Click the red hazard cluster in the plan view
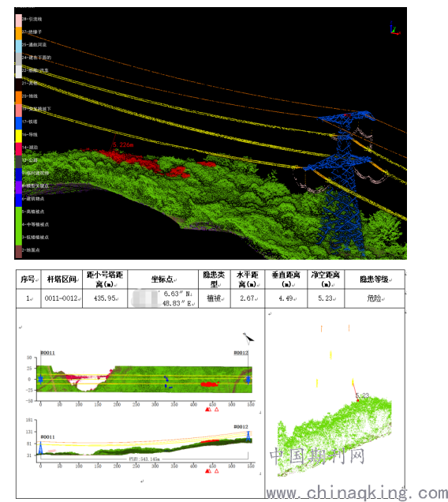The width and height of the screenshot is (448, 502). coord(209,384)
